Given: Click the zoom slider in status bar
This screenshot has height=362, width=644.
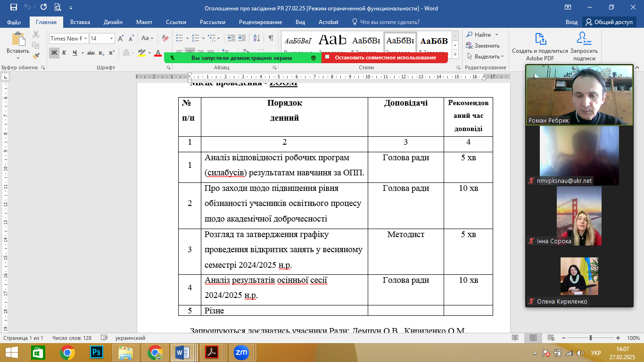Looking at the screenshot, I should [590, 338].
